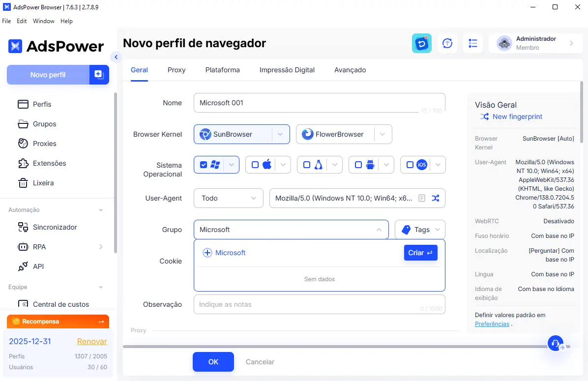Open the task list icon in the header
Screen dimensions: 588x381
(473, 43)
